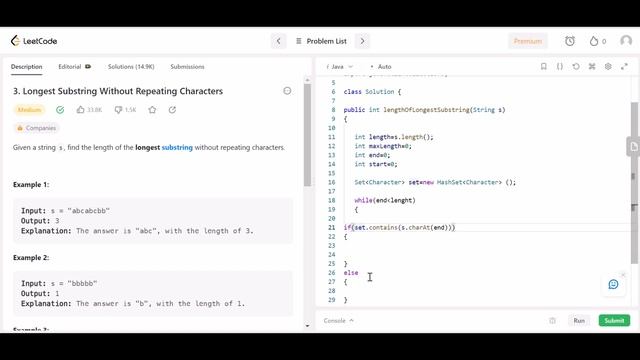The height and width of the screenshot is (360, 640).
Task: Click the LeetCode logo
Action: pyautogui.click(x=34, y=41)
